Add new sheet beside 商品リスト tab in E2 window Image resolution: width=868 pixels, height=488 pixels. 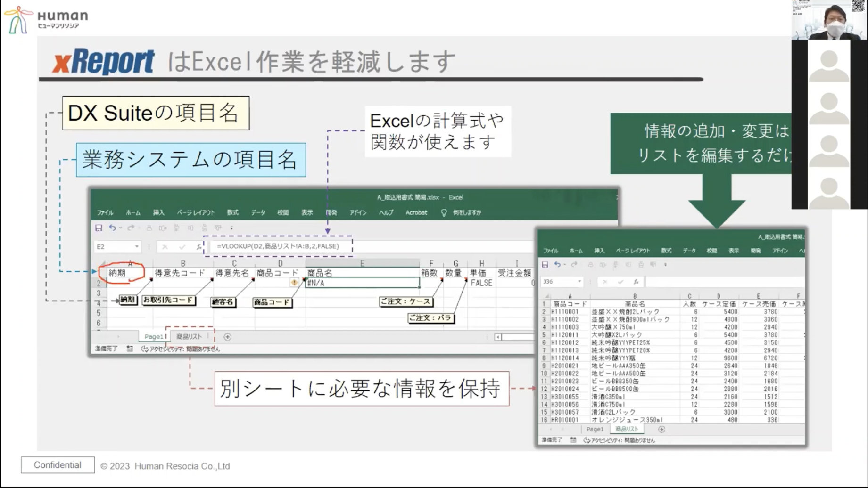[227, 337]
